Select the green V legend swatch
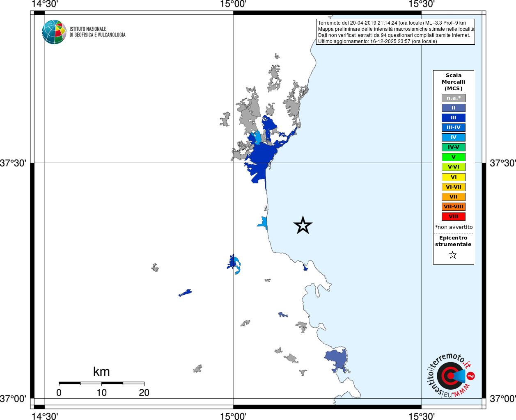516x420 pixels. [453, 157]
